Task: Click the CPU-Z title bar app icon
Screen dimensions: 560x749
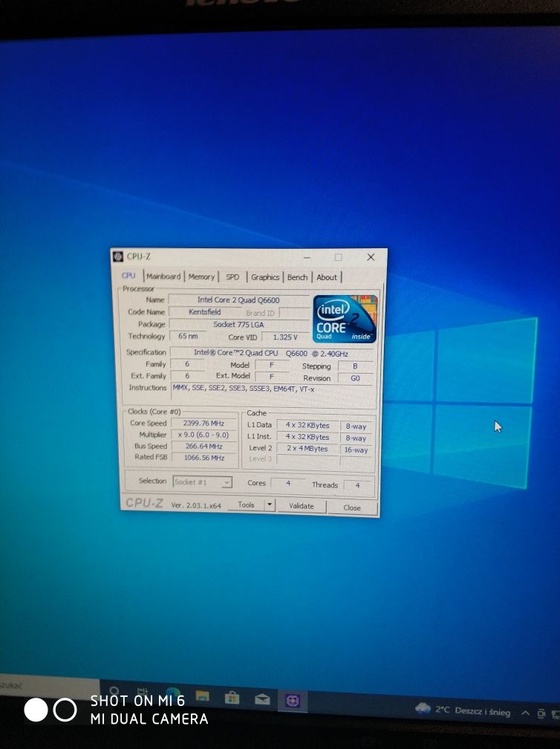Action: (x=118, y=256)
